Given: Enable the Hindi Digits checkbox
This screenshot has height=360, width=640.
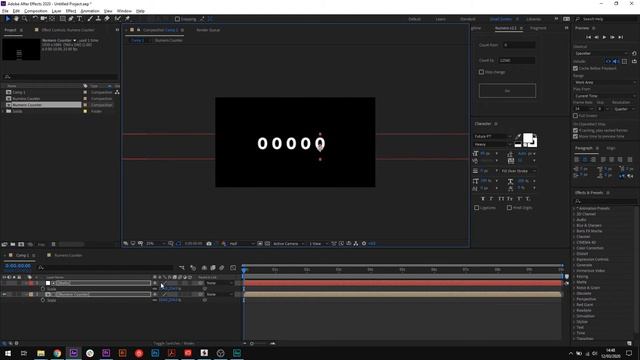Looking at the screenshot, I should coord(509,208).
